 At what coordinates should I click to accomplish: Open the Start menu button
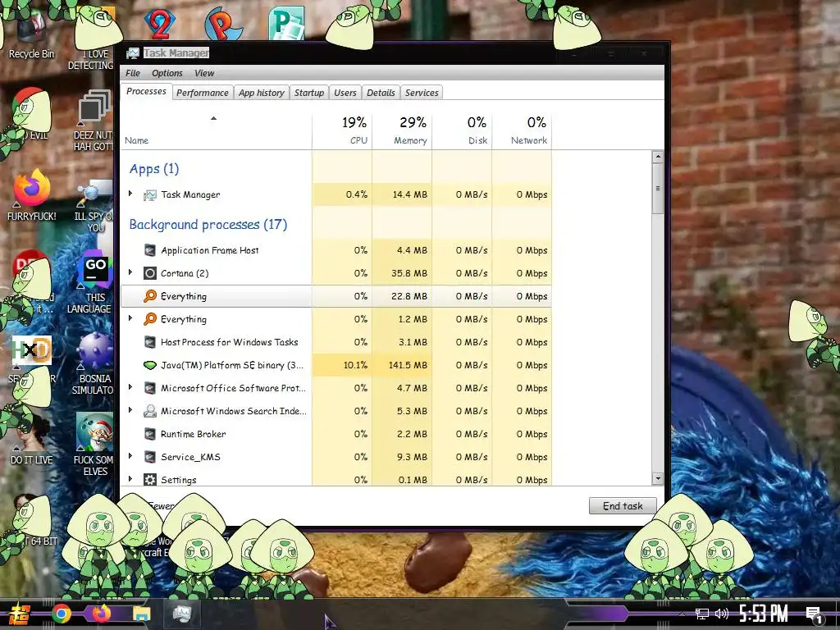pyautogui.click(x=20, y=614)
